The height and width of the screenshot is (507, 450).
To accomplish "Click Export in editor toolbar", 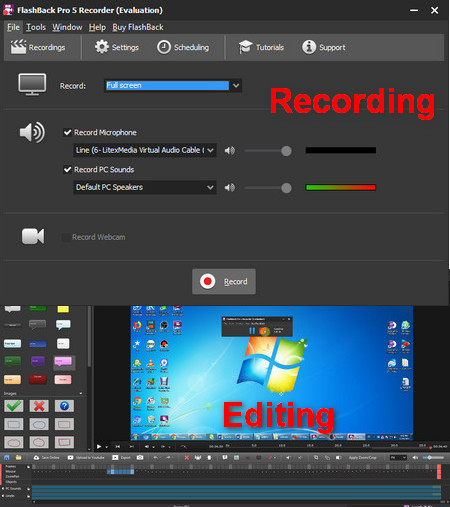I will tap(122, 458).
